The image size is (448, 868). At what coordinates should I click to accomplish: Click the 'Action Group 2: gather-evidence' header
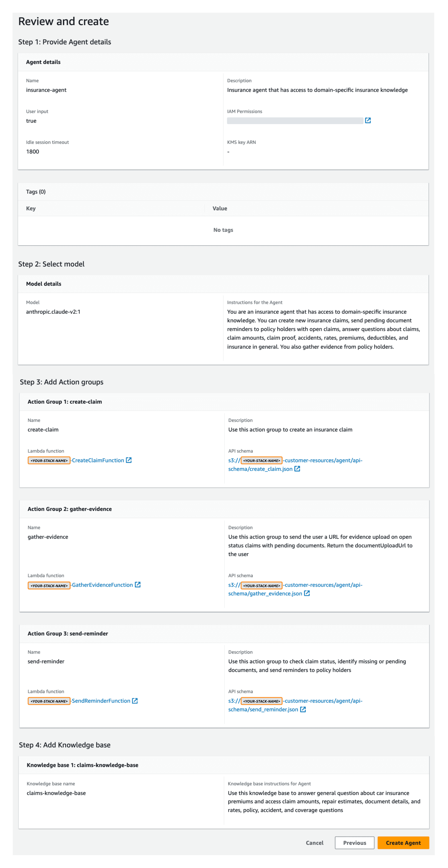pyautogui.click(x=70, y=509)
